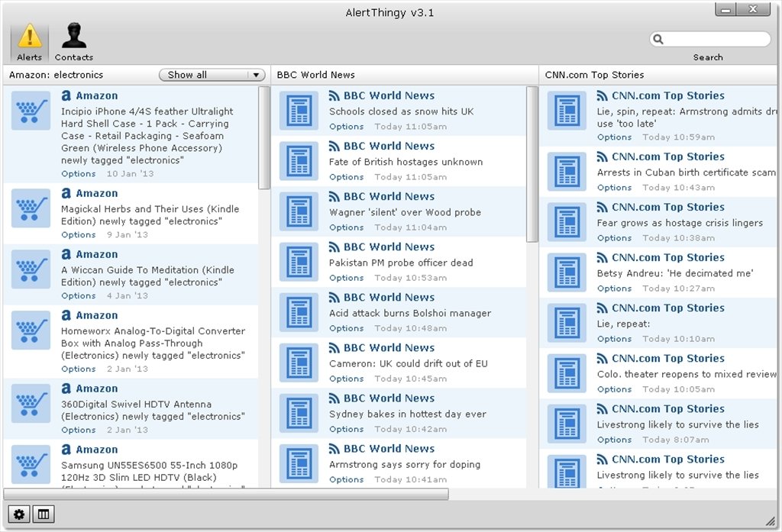Open Options for Incipio iPhone case alert

point(79,173)
